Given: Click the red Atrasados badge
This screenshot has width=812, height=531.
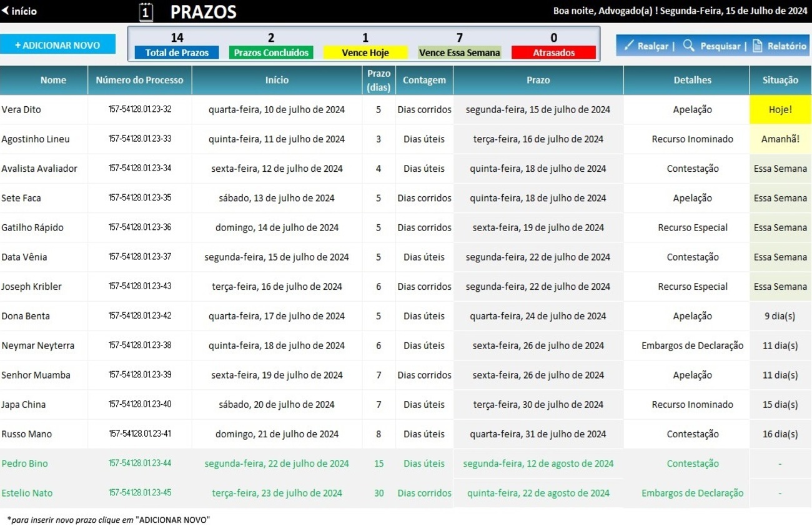Looking at the screenshot, I should coord(553,53).
